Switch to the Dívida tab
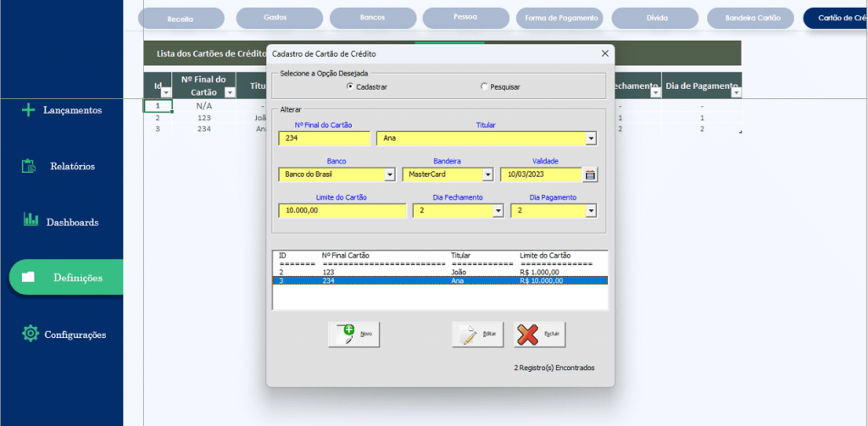This screenshot has height=426, width=868. [655, 18]
